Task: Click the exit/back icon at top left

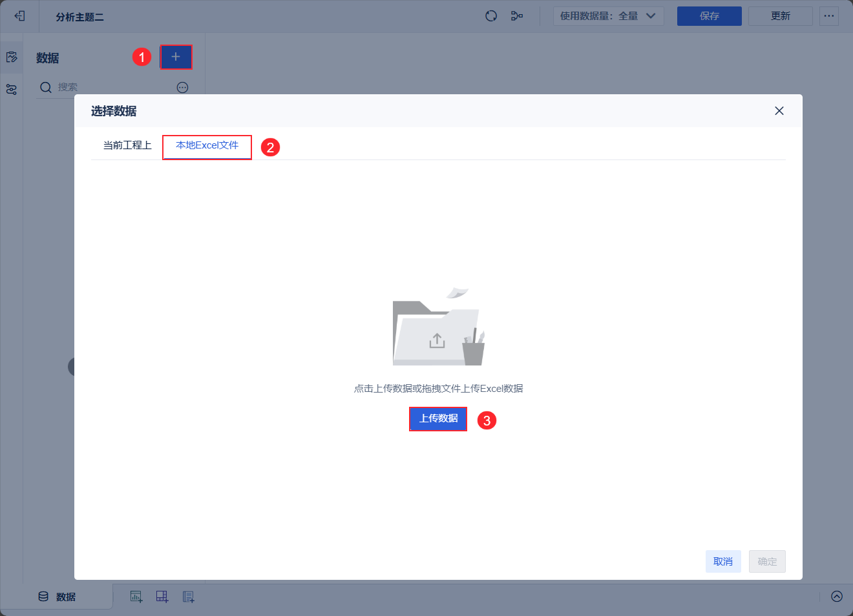Action: [x=19, y=15]
